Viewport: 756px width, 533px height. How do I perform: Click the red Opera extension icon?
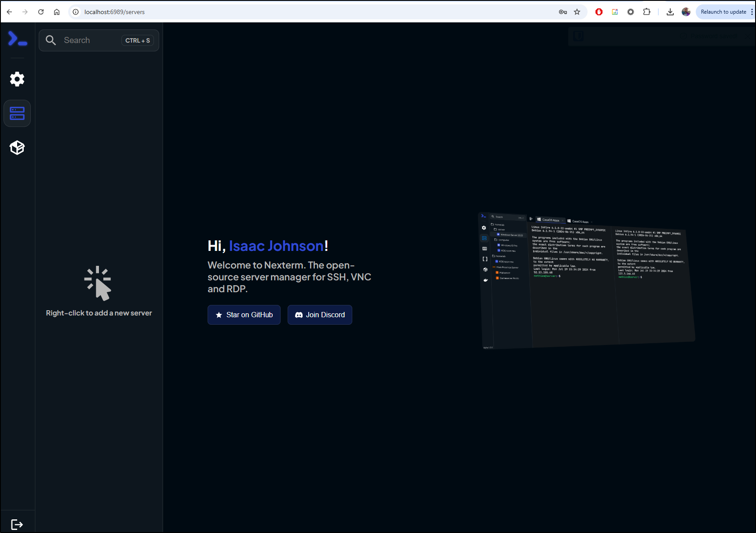pyautogui.click(x=599, y=12)
